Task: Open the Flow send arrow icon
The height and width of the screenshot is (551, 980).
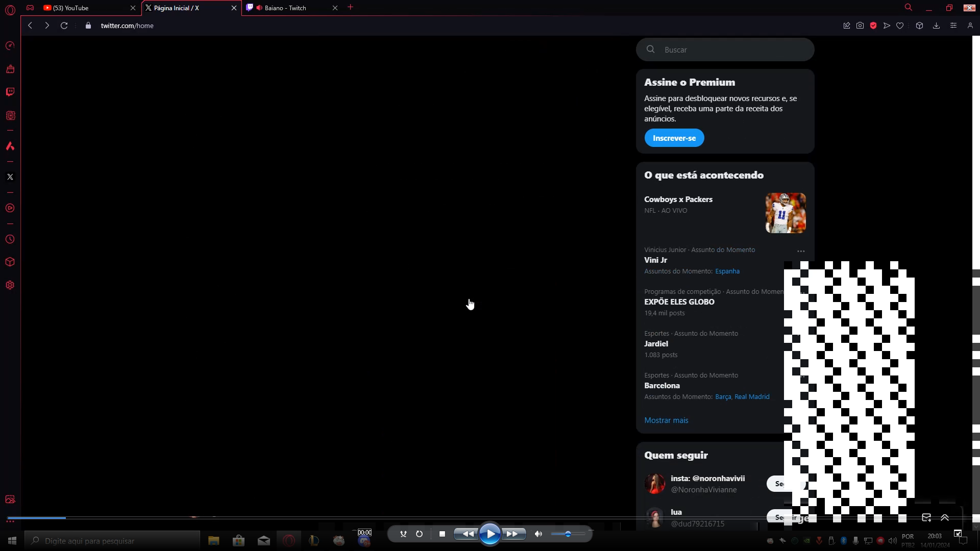Action: (887, 26)
